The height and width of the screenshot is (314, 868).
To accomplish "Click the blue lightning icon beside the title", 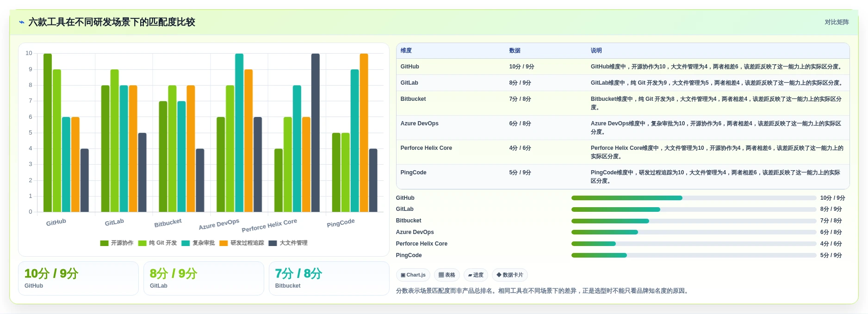I will [x=21, y=22].
